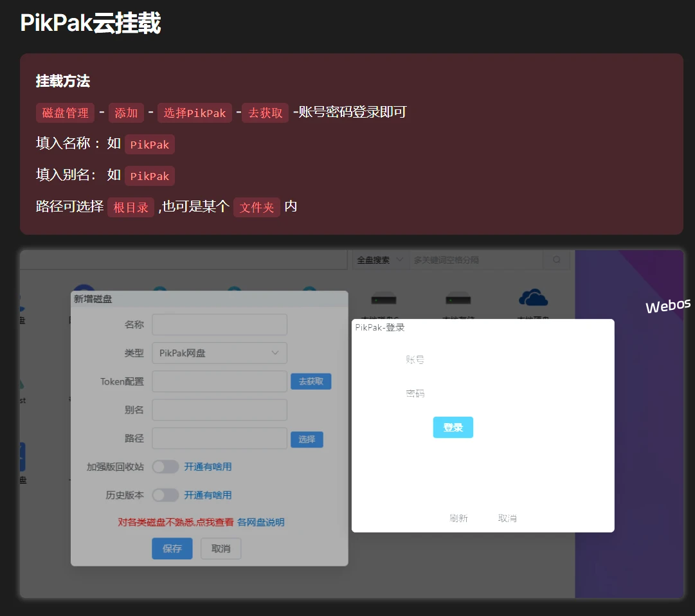This screenshot has width=695, height=616.
Task: Click the 登录 login button
Action: [453, 427]
